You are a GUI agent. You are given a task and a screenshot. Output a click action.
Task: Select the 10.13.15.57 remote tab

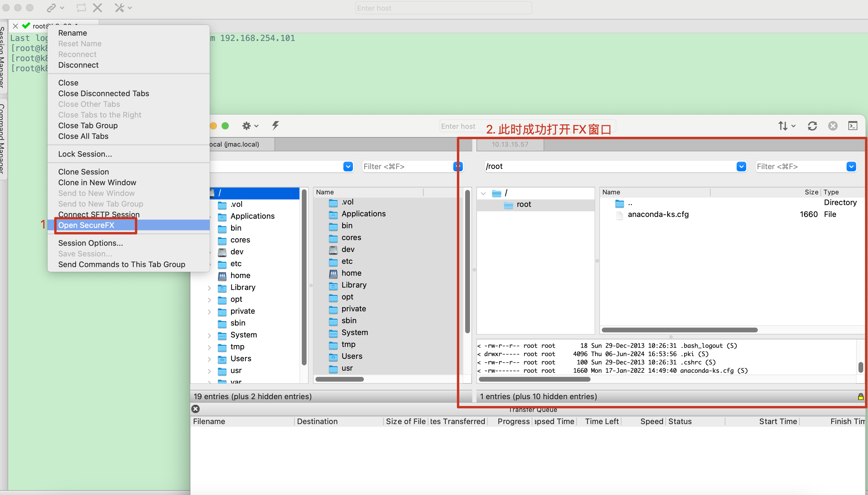point(510,144)
